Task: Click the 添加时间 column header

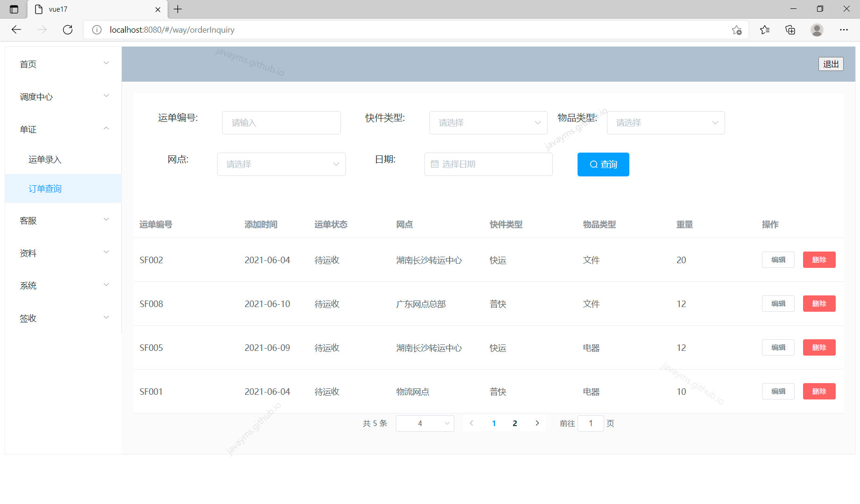Action: [x=261, y=224]
